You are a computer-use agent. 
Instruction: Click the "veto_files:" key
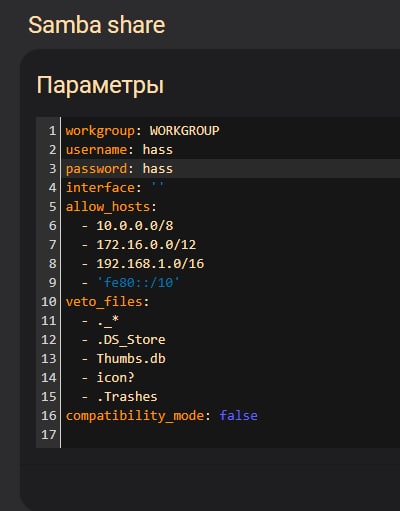107,302
